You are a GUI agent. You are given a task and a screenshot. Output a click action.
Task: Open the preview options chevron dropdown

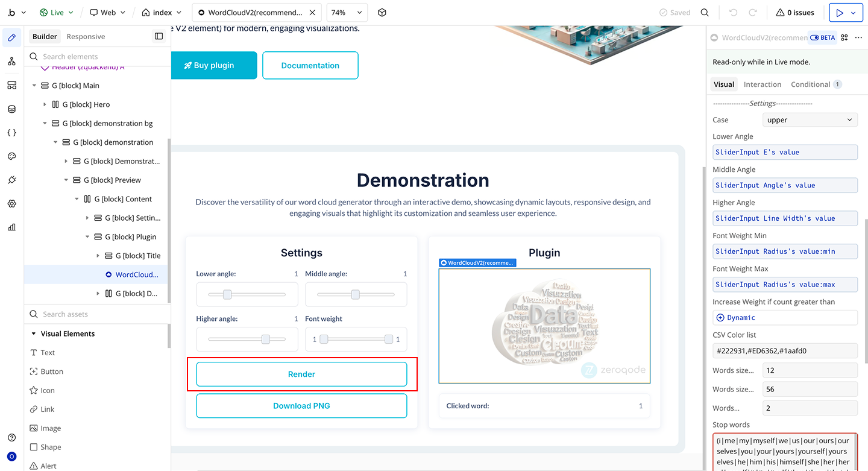click(854, 13)
